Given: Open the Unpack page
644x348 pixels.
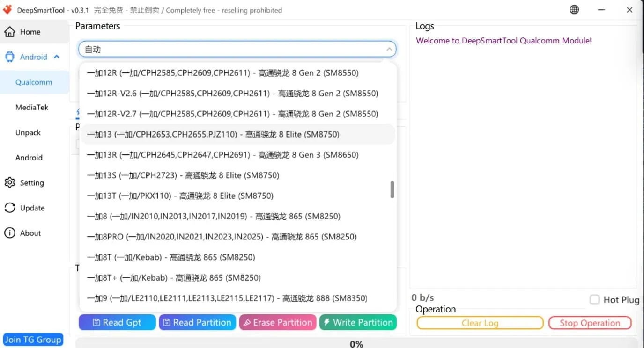Looking at the screenshot, I should 28,133.
